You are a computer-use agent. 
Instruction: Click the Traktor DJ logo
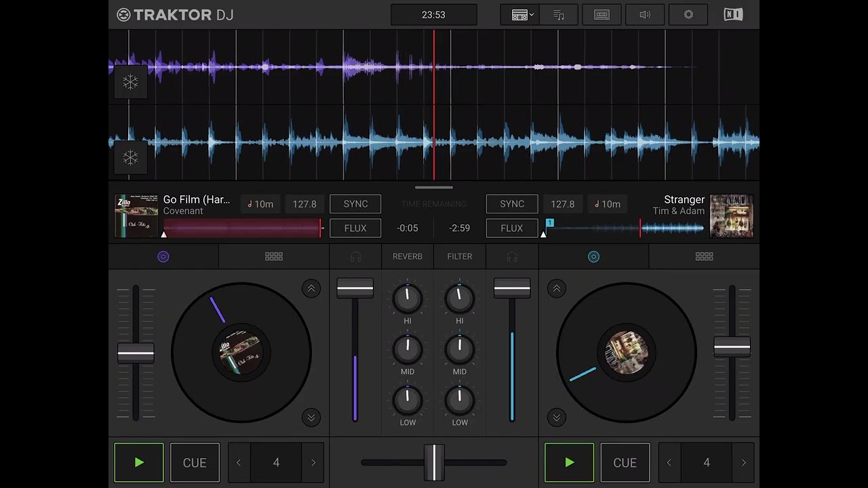(175, 15)
